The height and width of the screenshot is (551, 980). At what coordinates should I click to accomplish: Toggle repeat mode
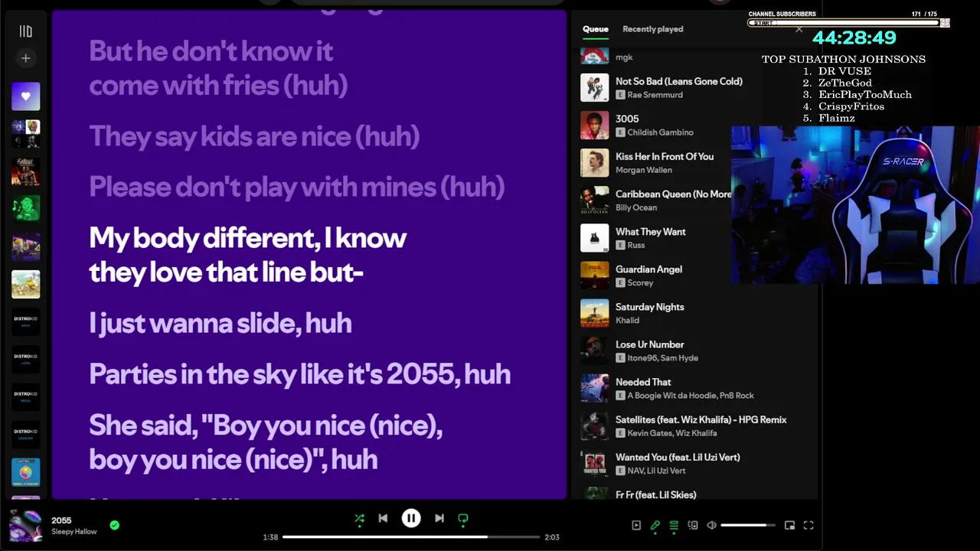(463, 519)
